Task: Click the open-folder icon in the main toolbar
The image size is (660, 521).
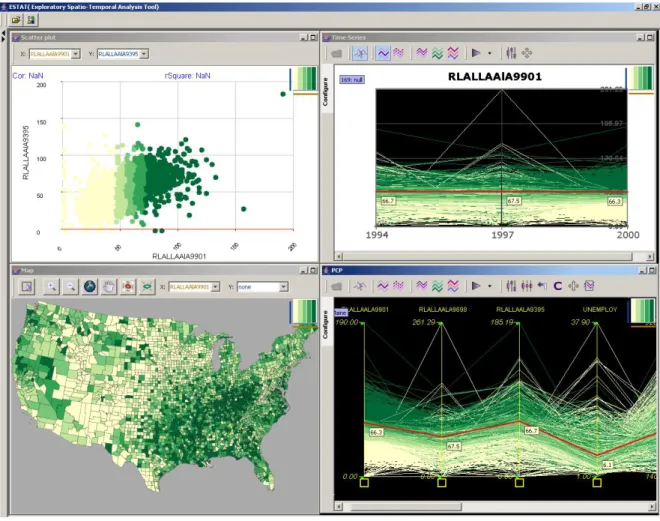Action: tap(16, 20)
